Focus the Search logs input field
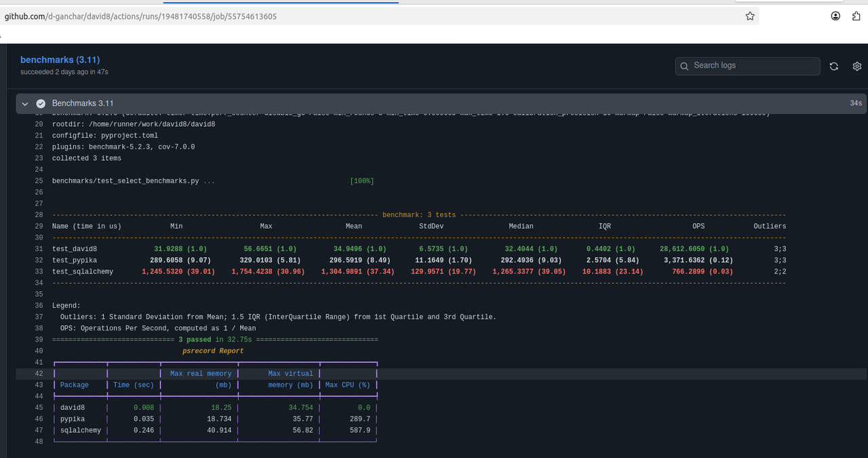Viewport: 868px width, 458px height. click(747, 66)
